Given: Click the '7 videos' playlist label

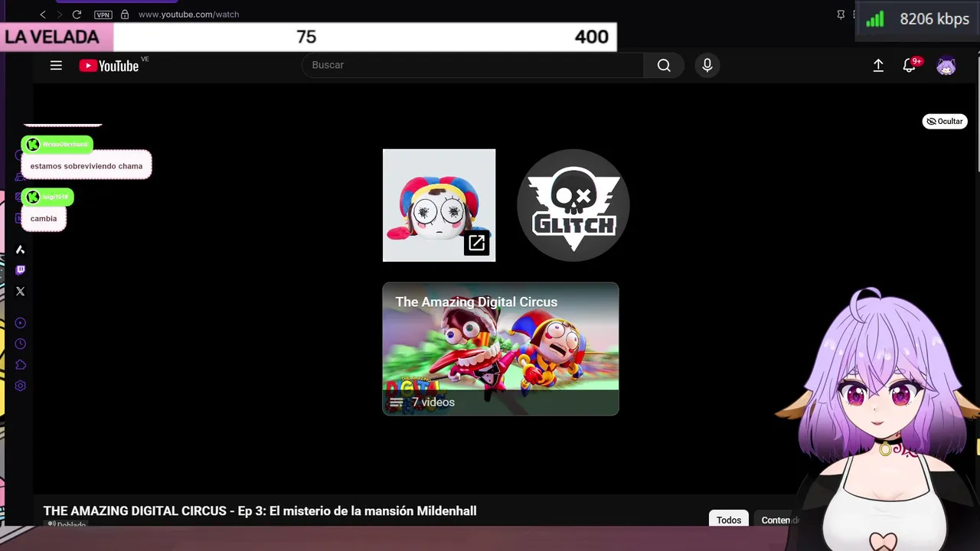Looking at the screenshot, I should pyautogui.click(x=433, y=403).
